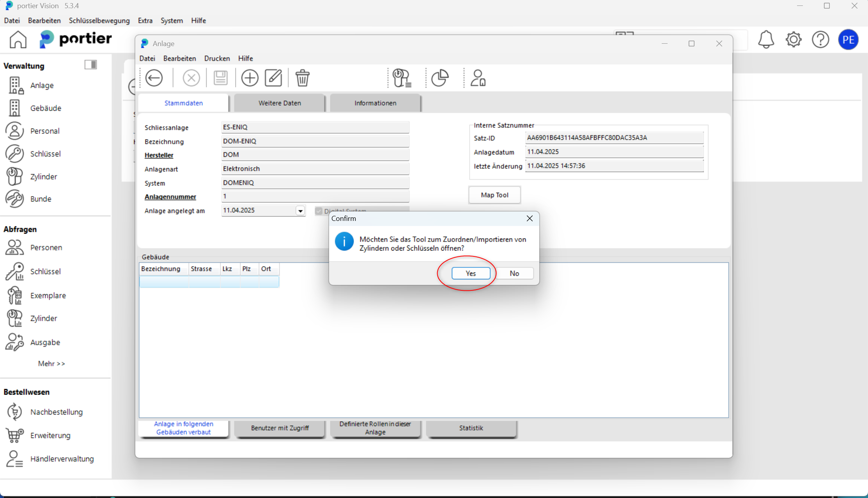Click the Hersteller underlined label link

click(x=159, y=155)
